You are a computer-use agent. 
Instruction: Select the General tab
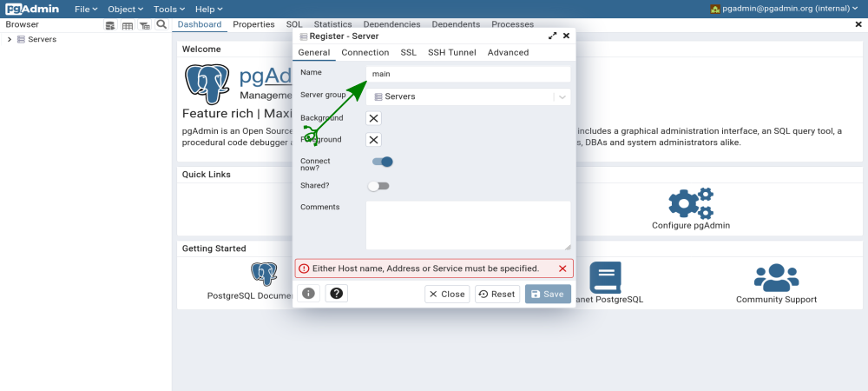point(314,53)
